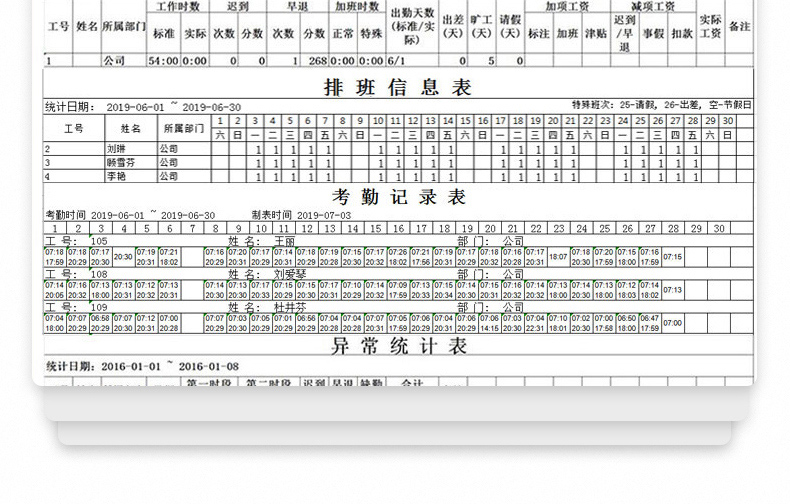
Task: Select the 54:00 standard work hours cell
Action: tap(163, 61)
